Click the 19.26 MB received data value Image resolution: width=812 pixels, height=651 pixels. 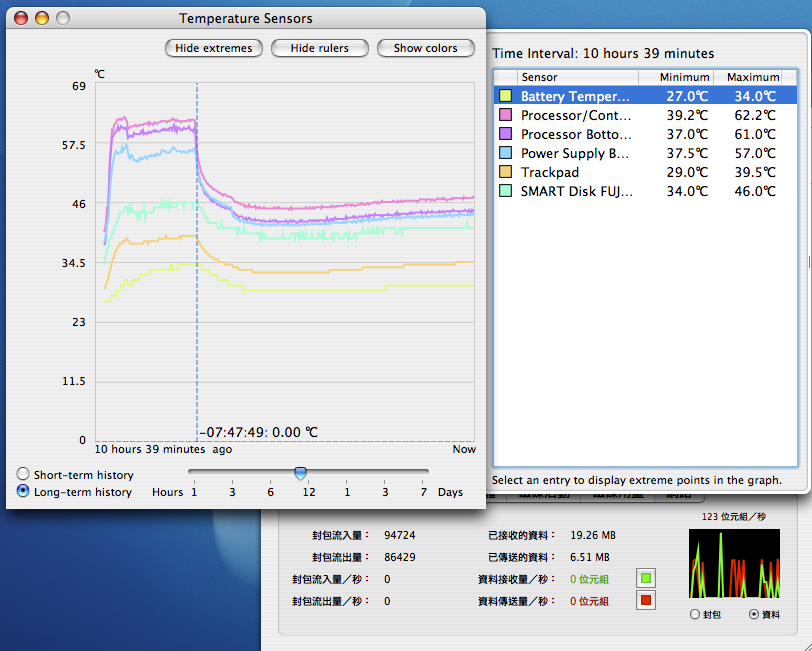(593, 535)
